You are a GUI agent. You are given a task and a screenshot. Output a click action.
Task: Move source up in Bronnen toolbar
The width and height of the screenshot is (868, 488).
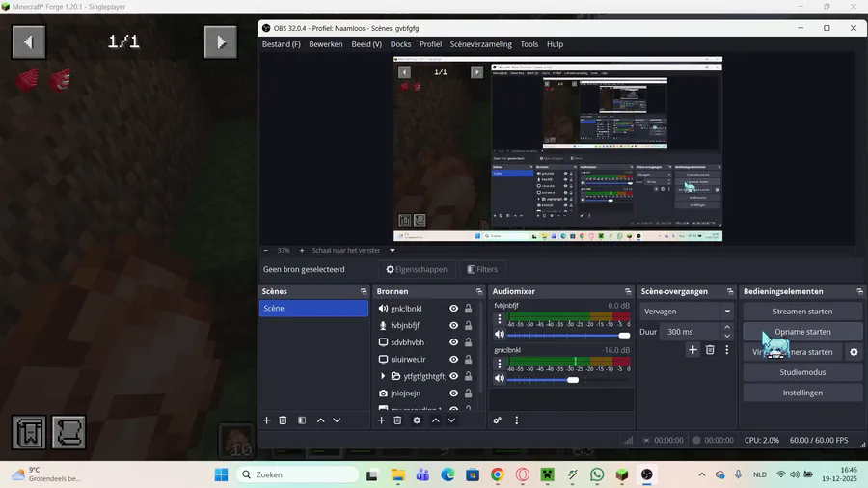(x=436, y=420)
